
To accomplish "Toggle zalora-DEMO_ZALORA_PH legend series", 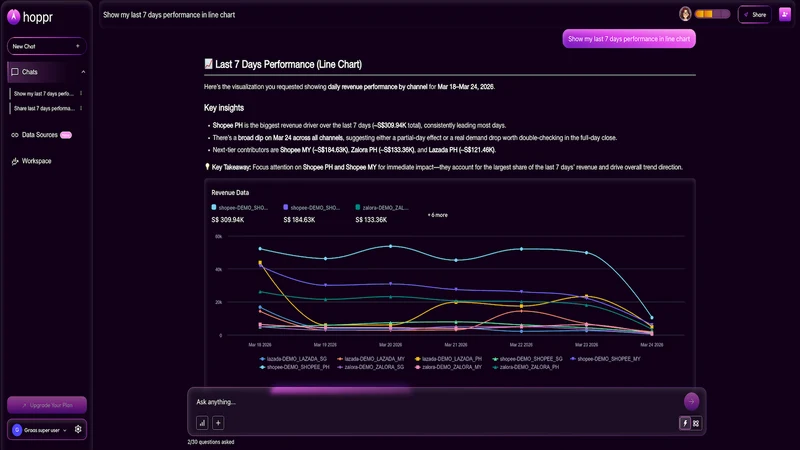I will pyautogui.click(x=526, y=367).
